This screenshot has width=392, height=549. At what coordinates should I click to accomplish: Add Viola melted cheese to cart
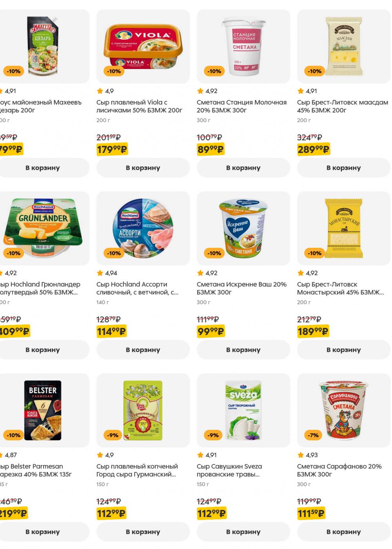143,168
